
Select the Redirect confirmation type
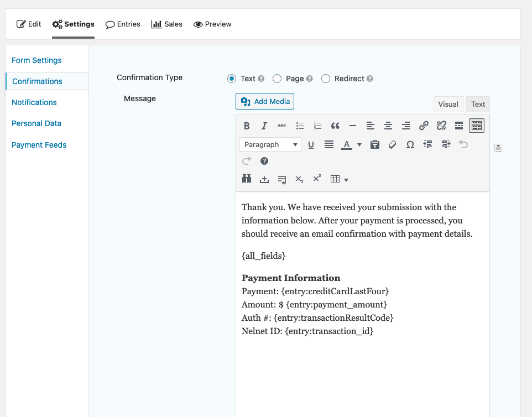click(325, 79)
